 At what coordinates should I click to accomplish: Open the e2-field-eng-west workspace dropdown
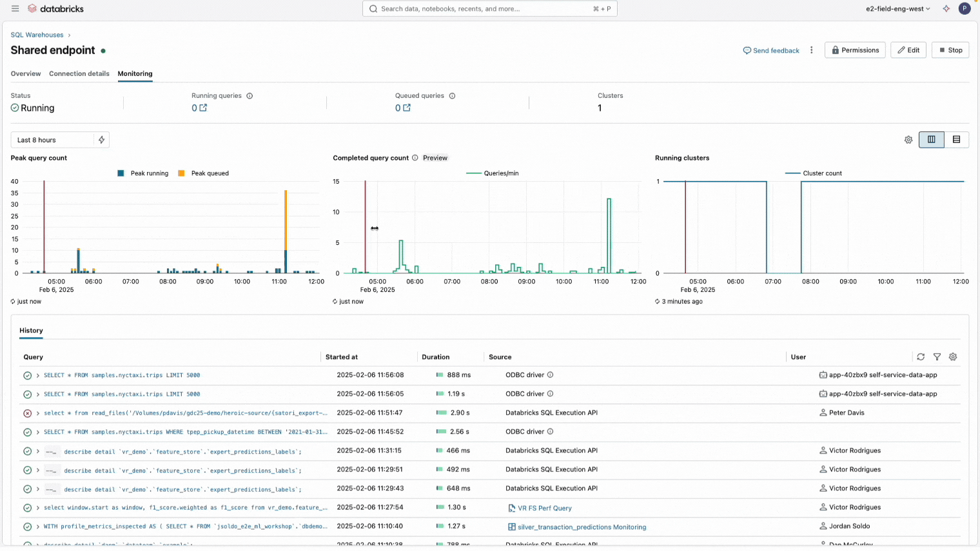tap(897, 9)
